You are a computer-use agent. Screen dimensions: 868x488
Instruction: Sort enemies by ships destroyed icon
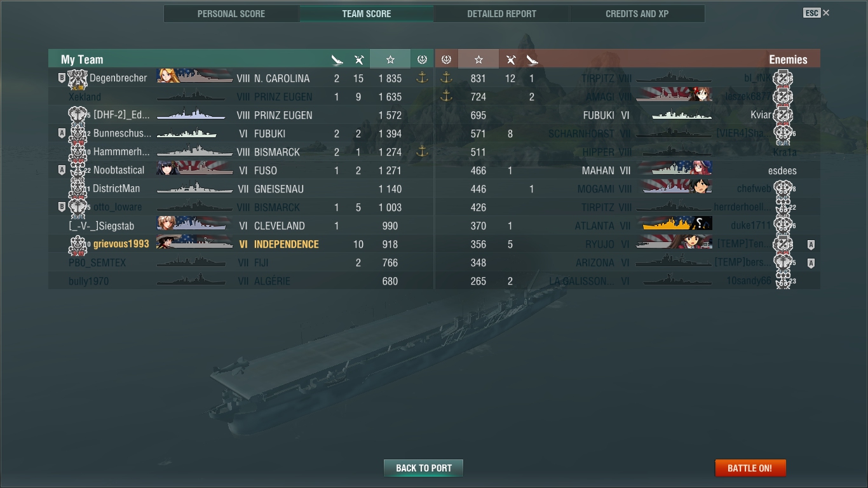[x=532, y=60]
